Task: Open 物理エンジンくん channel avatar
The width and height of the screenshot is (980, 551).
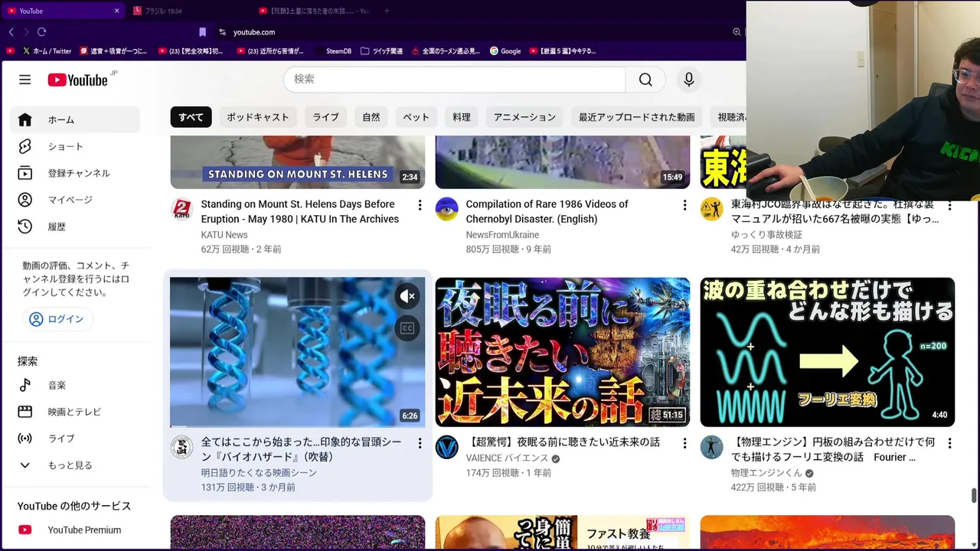Action: pos(711,447)
